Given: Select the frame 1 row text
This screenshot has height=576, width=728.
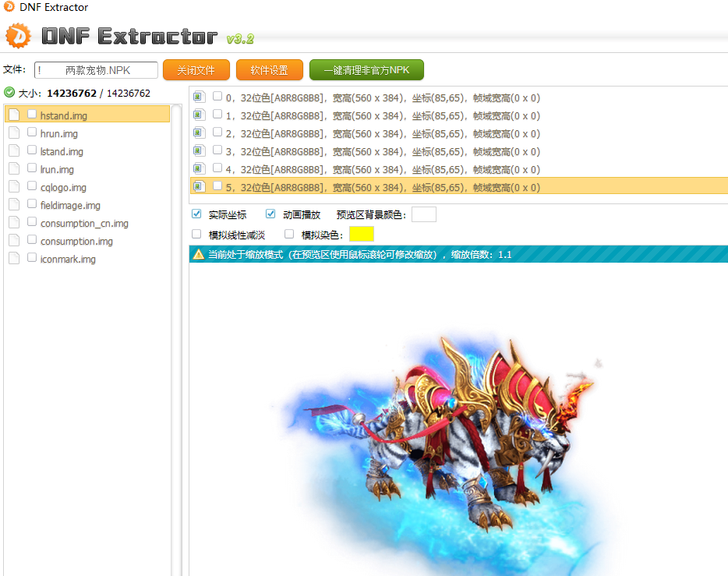Looking at the screenshot, I should click(x=383, y=115).
